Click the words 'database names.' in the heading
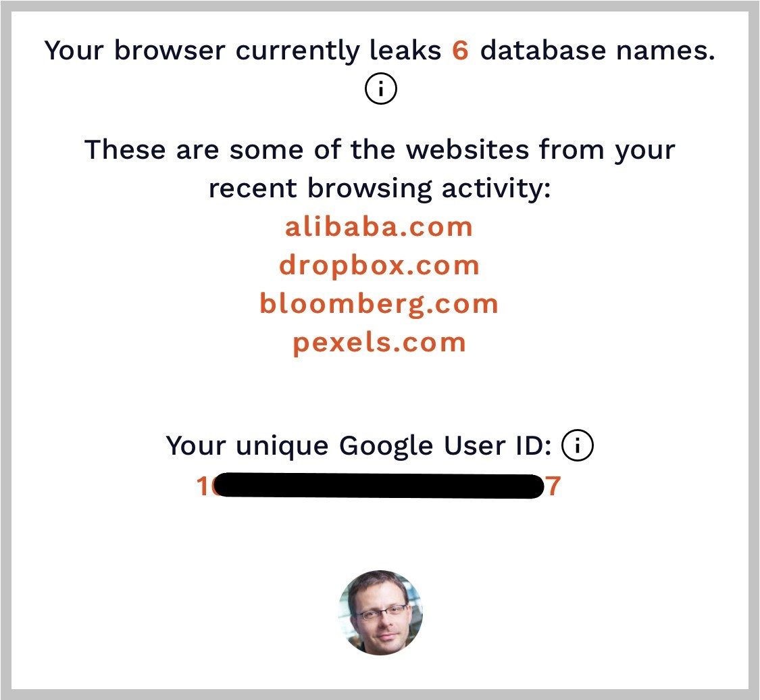The image size is (760, 700). (598, 51)
